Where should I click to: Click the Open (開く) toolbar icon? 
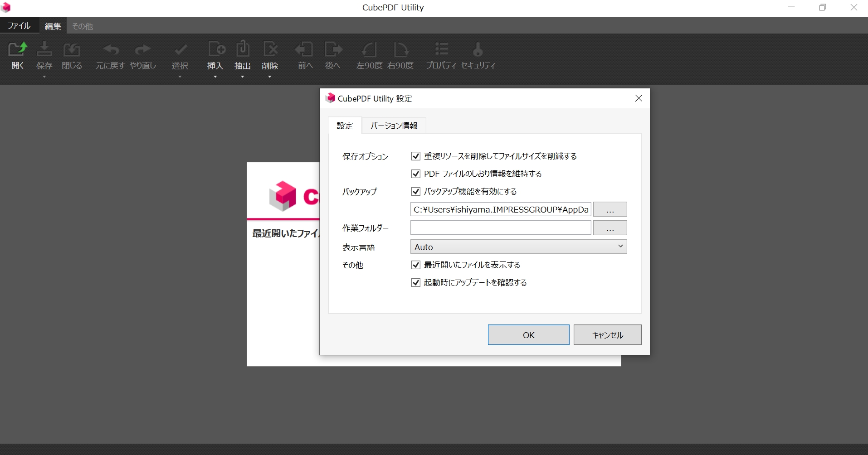(x=18, y=49)
